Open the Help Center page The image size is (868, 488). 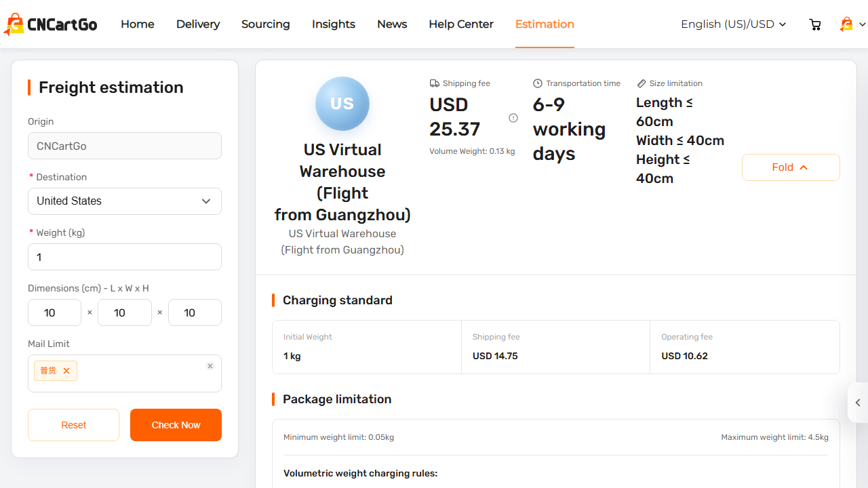coord(461,24)
